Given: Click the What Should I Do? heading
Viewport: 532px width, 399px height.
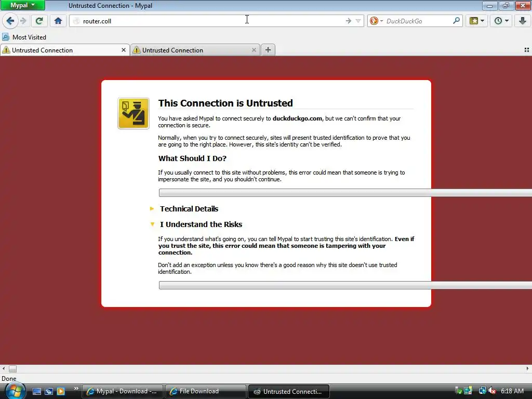Looking at the screenshot, I should 192,158.
